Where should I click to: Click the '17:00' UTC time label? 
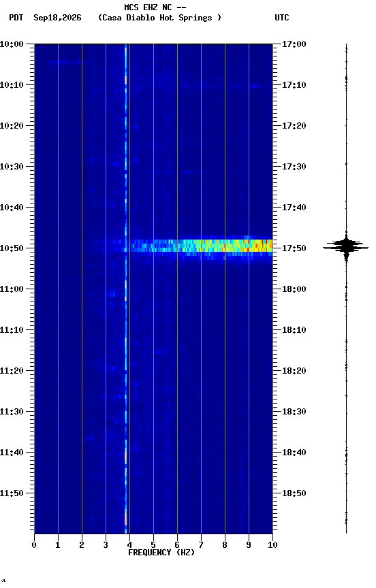point(294,44)
